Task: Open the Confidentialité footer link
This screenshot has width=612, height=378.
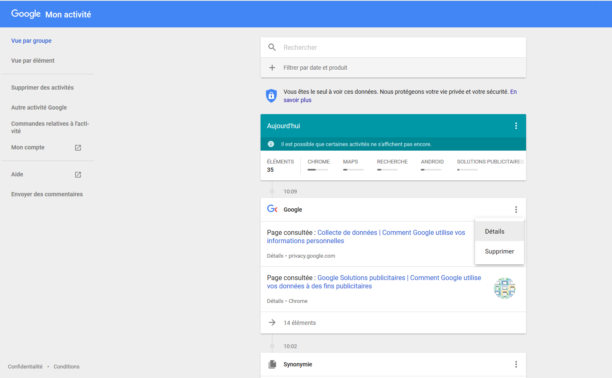Action: pos(25,366)
